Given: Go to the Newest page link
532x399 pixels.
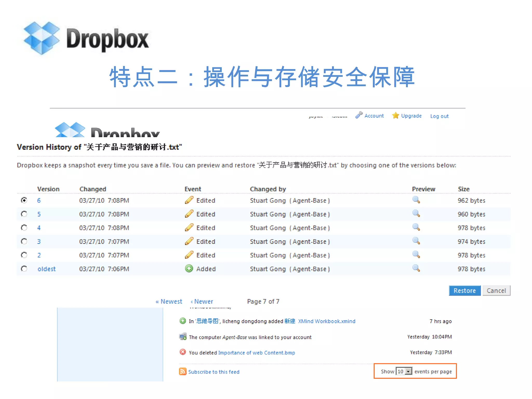Looking at the screenshot, I should (169, 301).
